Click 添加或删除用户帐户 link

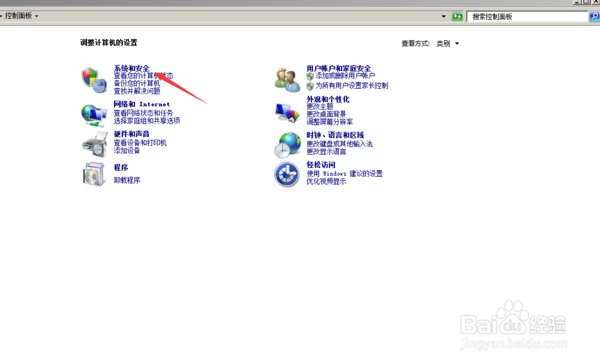tap(345, 76)
